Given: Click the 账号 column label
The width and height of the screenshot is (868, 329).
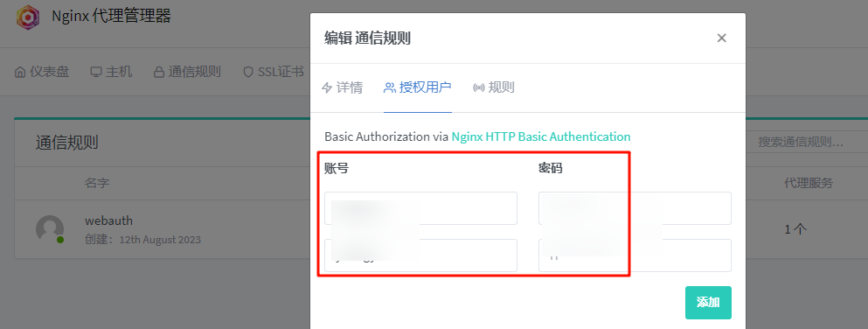Looking at the screenshot, I should [337, 168].
